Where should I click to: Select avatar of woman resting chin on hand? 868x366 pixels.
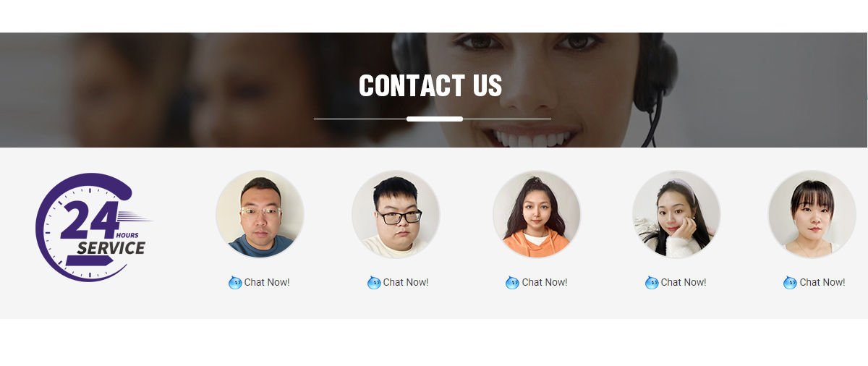point(676,214)
